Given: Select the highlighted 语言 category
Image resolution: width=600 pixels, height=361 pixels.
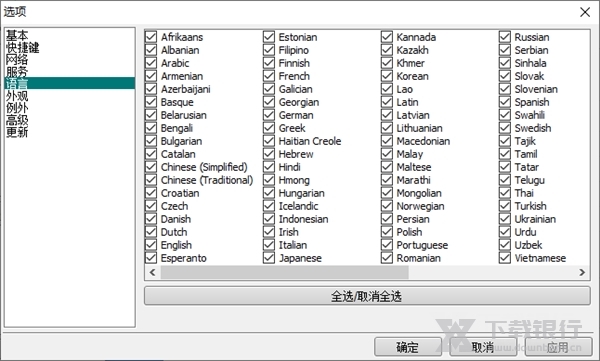Looking at the screenshot, I should pyautogui.click(x=70, y=83).
